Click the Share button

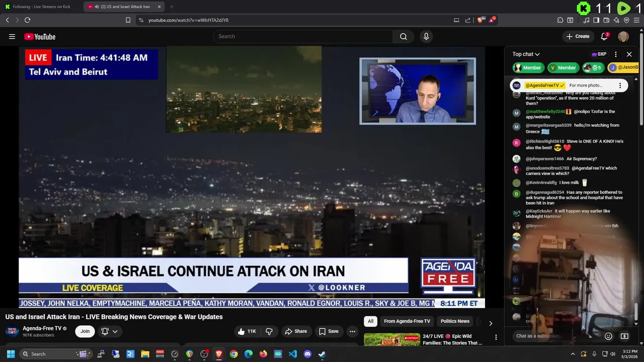tap(295, 331)
